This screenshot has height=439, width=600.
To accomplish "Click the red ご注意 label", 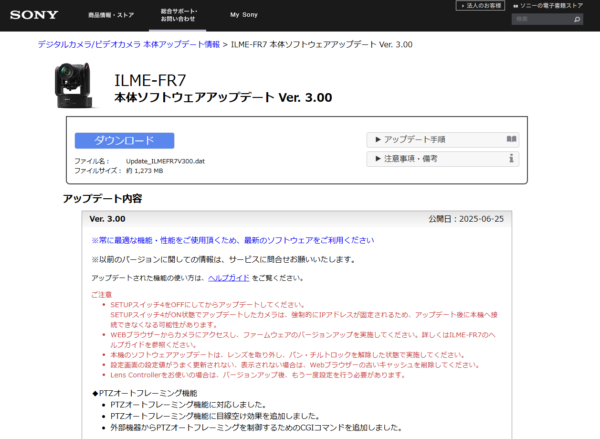I will coord(101,294).
